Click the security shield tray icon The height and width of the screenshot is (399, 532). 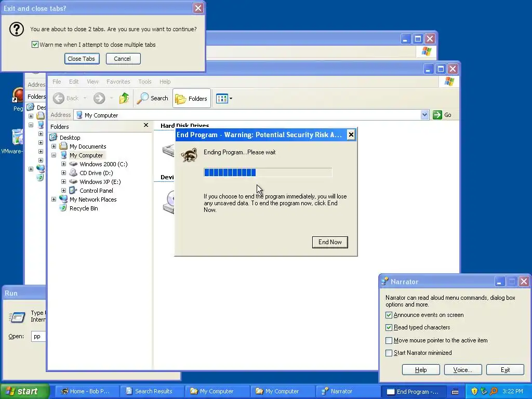474,391
